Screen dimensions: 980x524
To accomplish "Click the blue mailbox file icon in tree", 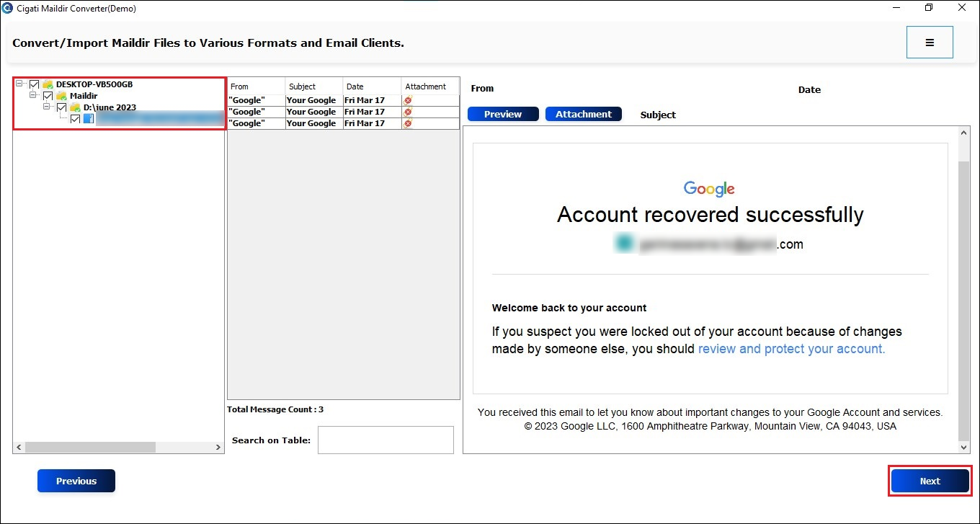I will (x=88, y=119).
